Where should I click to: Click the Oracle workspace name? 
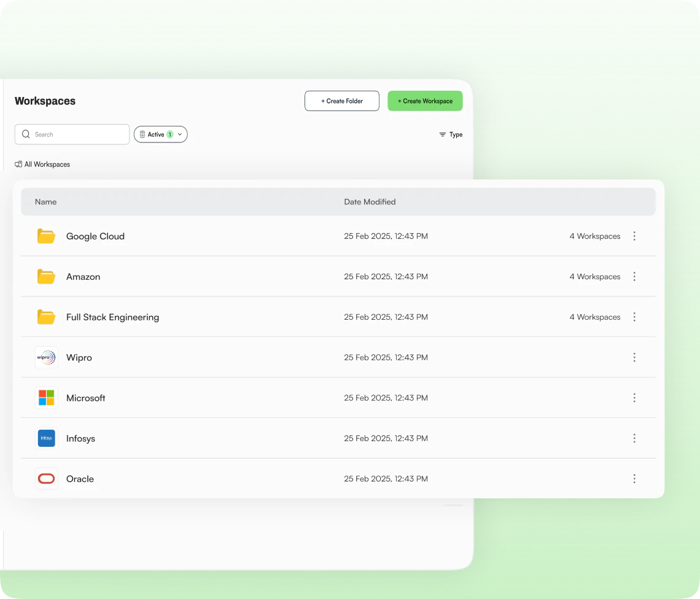point(80,479)
